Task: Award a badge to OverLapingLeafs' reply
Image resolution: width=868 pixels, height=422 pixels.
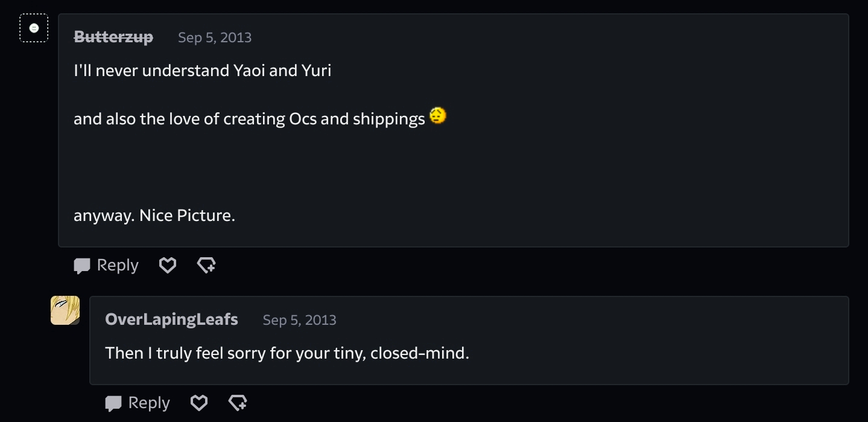Action: click(x=238, y=403)
